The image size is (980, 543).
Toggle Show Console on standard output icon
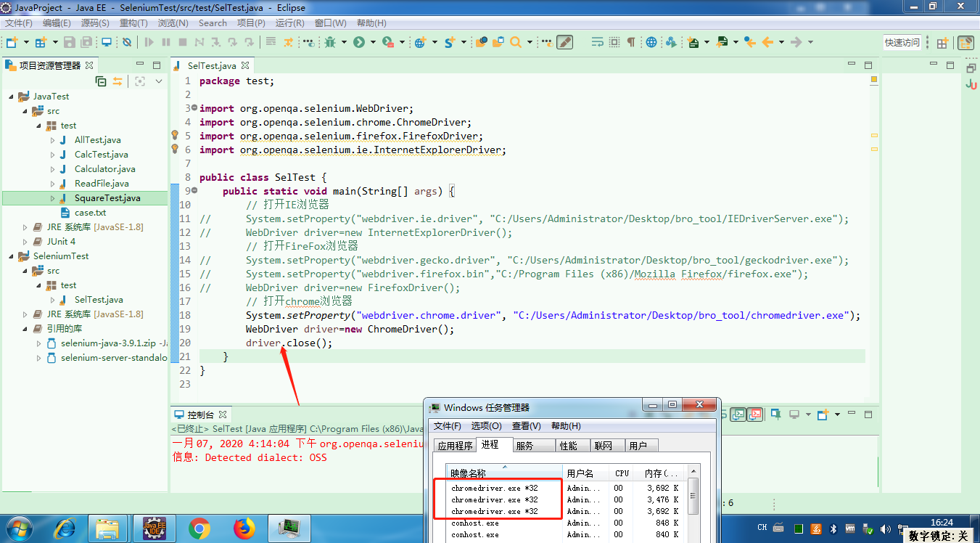pyautogui.click(x=738, y=415)
